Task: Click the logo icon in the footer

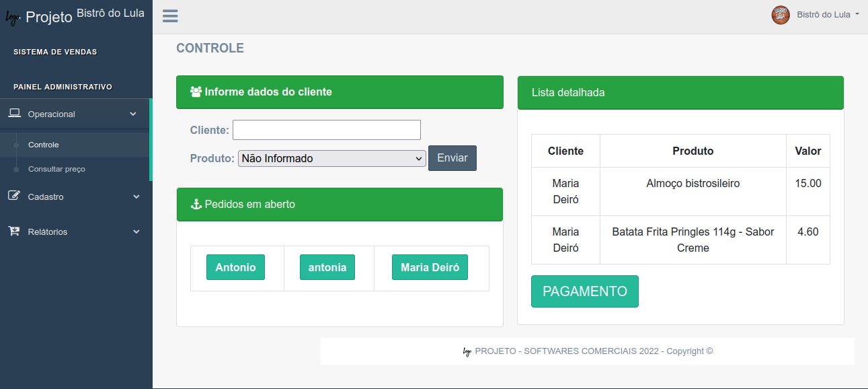Action: coord(465,351)
